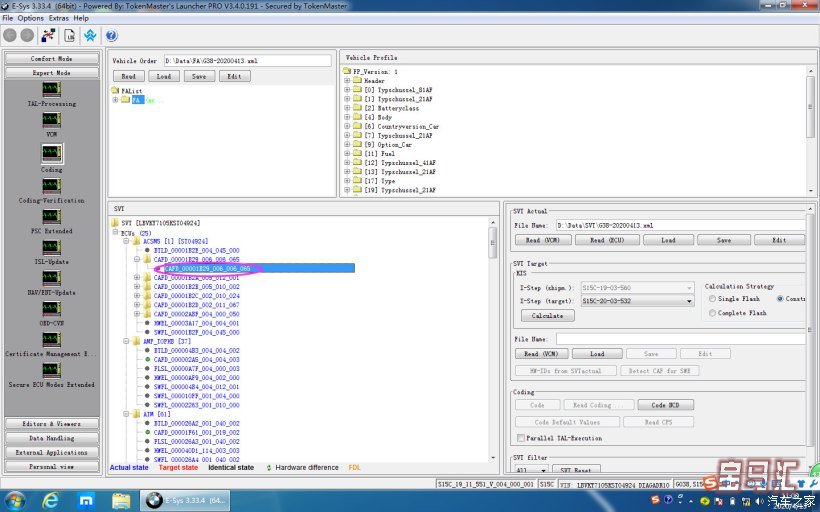The width and height of the screenshot is (820, 512).
Task: Open the Help menu
Action: point(81,18)
